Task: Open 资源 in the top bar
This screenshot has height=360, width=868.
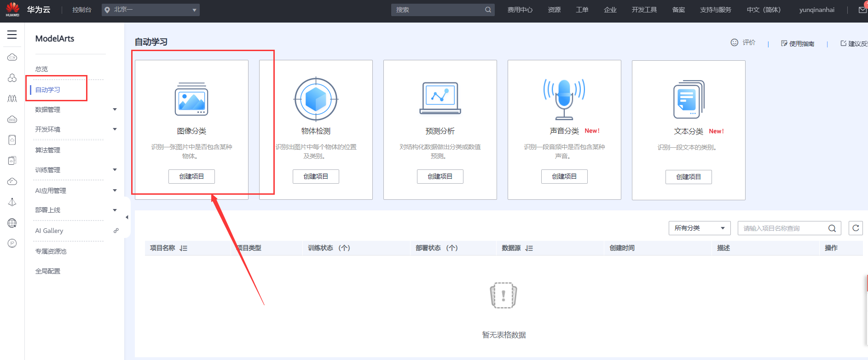Action: tap(555, 10)
